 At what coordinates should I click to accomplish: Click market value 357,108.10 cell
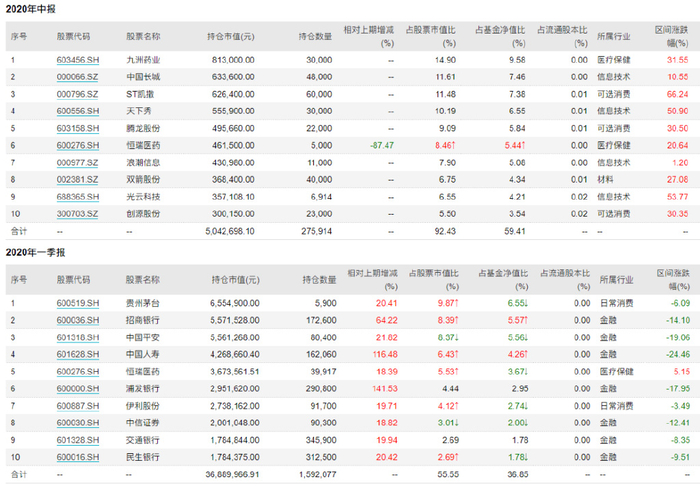[x=233, y=197]
